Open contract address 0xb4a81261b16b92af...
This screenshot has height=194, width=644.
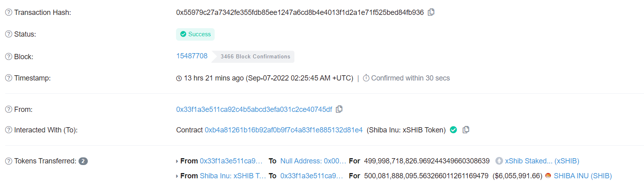(x=284, y=130)
